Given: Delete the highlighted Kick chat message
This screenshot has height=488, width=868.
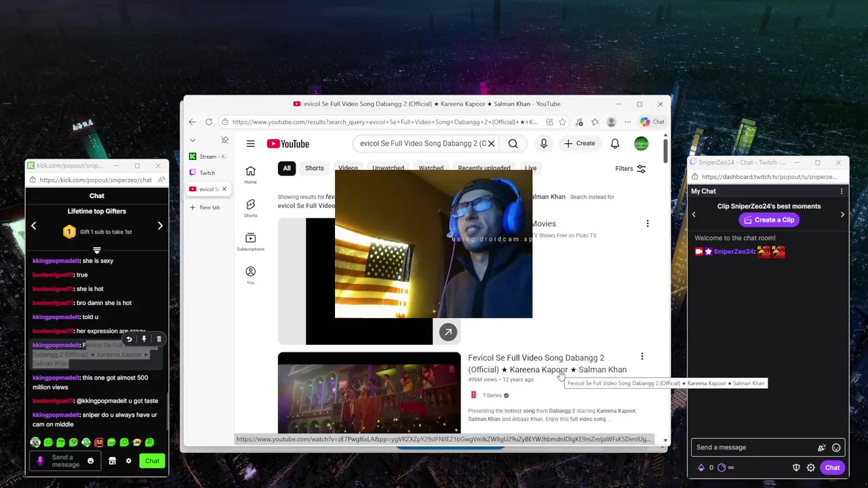Looking at the screenshot, I should pyautogui.click(x=159, y=339).
